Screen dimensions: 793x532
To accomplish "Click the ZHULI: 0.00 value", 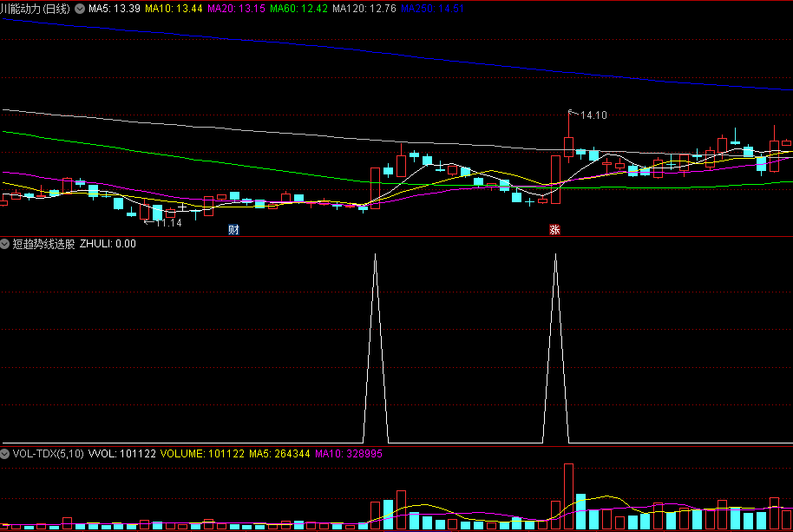I will [108, 244].
